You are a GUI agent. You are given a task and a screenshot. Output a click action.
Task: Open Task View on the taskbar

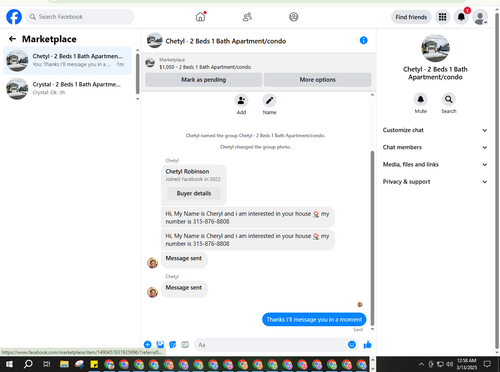pyautogui.click(x=47, y=364)
